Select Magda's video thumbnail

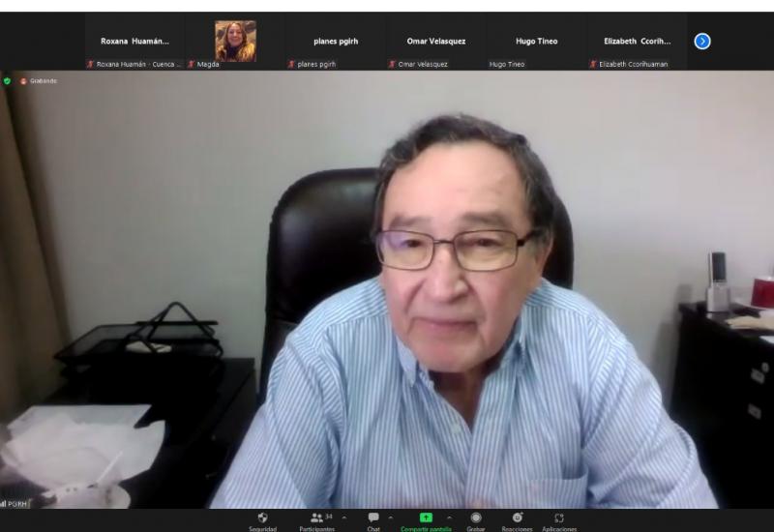pos(235,41)
